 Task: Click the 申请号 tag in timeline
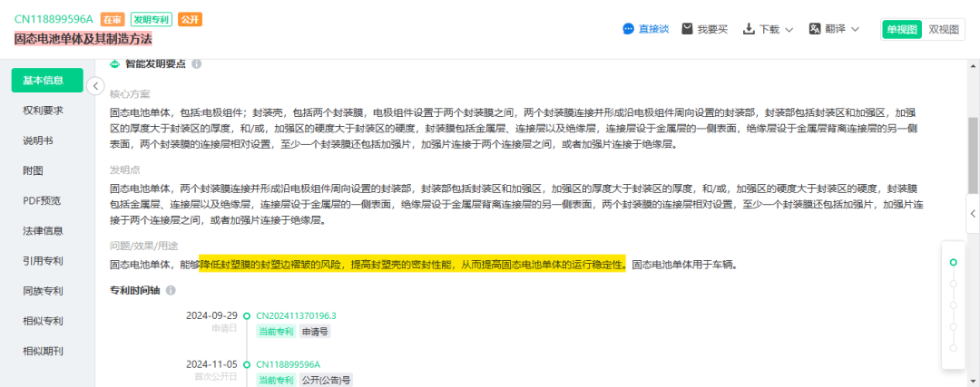pyautogui.click(x=315, y=332)
